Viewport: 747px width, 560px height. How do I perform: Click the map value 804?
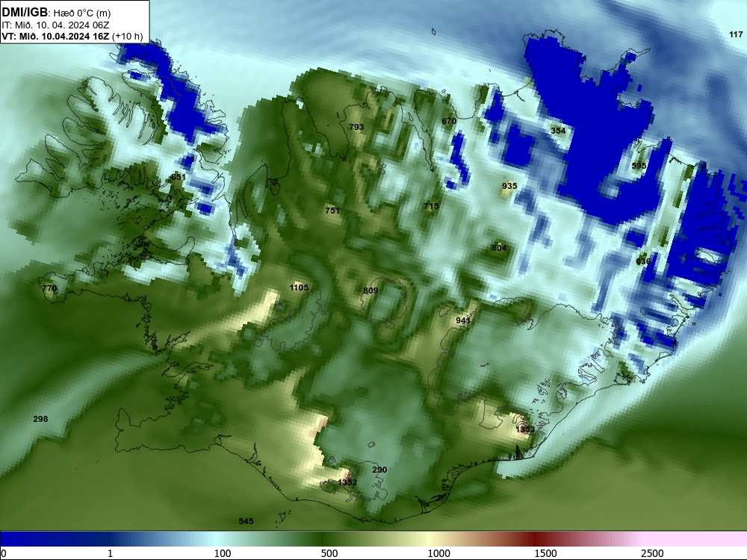tap(499, 248)
